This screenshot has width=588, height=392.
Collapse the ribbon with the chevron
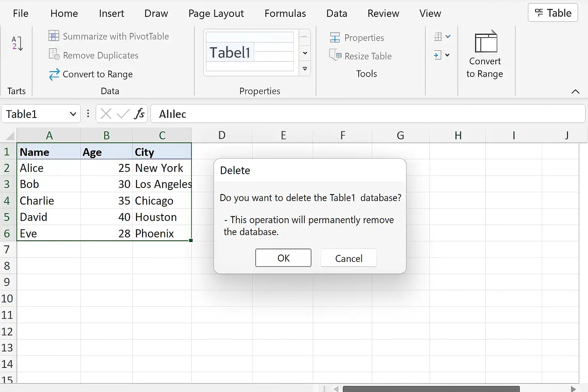575,91
